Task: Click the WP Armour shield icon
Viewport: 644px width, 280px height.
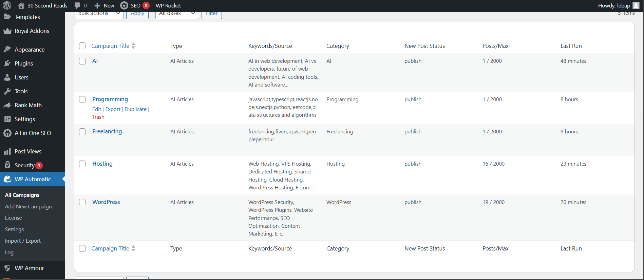Action: 7,268
